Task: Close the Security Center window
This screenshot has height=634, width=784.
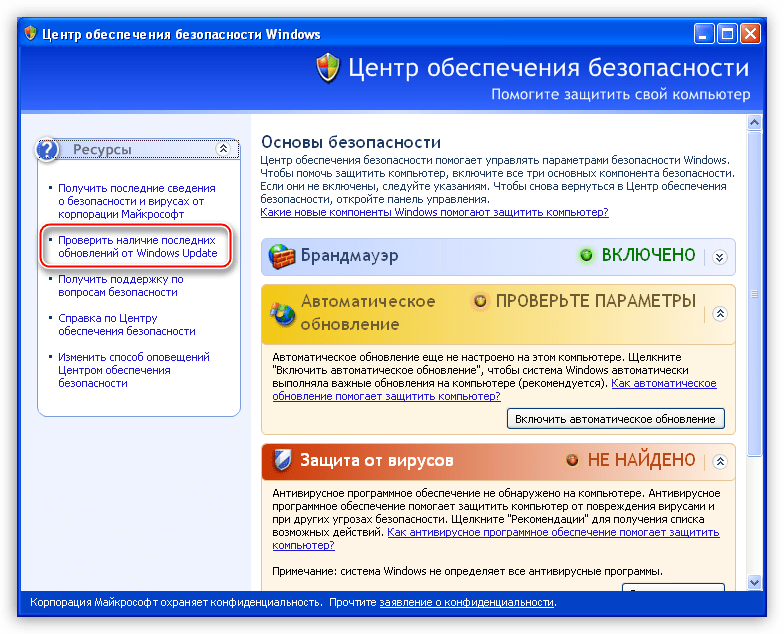Action: click(750, 34)
